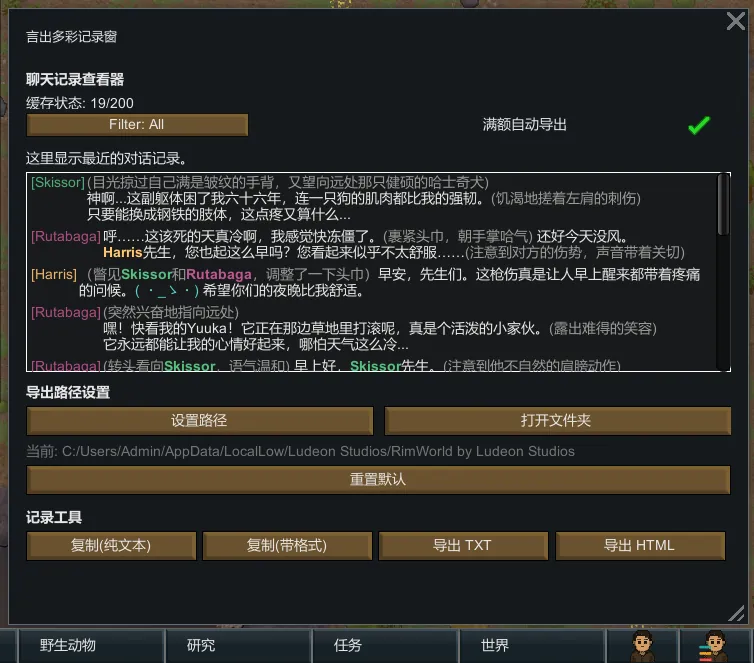The height and width of the screenshot is (663, 754).
Task: Open the 研究 bottom tab
Action: point(239,646)
